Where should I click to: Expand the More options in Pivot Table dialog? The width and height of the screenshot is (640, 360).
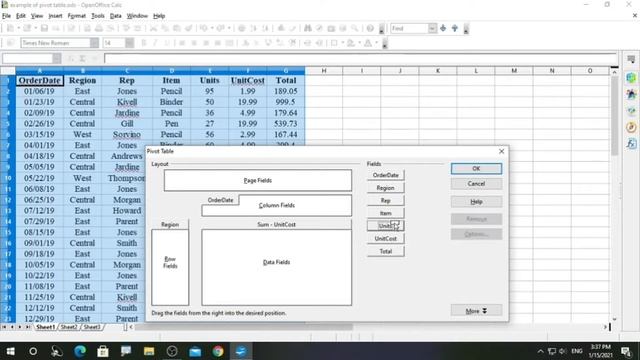[x=476, y=311]
